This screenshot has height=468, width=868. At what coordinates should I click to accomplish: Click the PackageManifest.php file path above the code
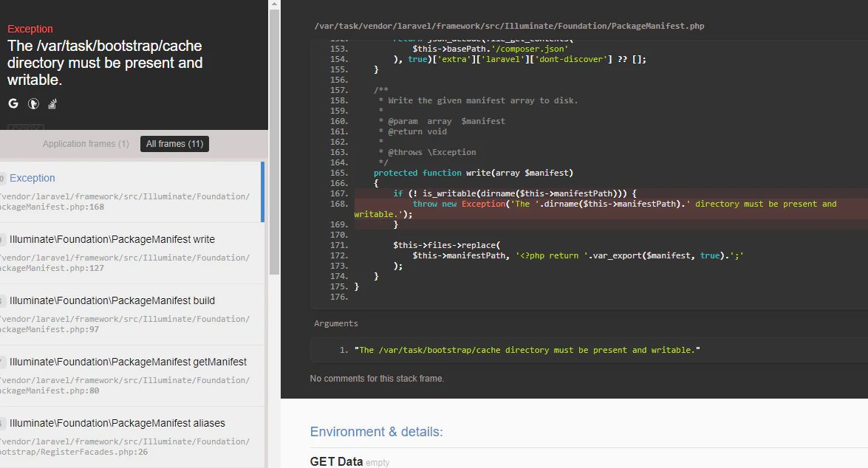(509, 26)
